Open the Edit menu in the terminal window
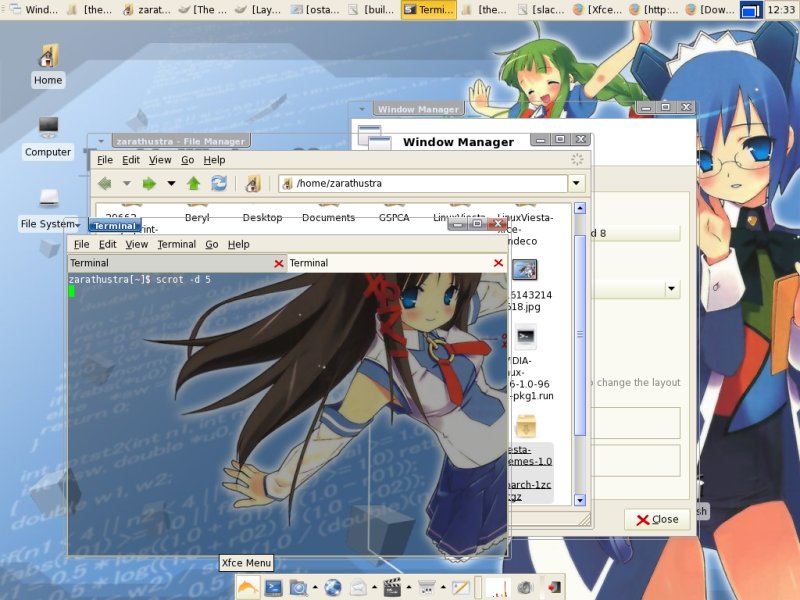 pyautogui.click(x=107, y=244)
